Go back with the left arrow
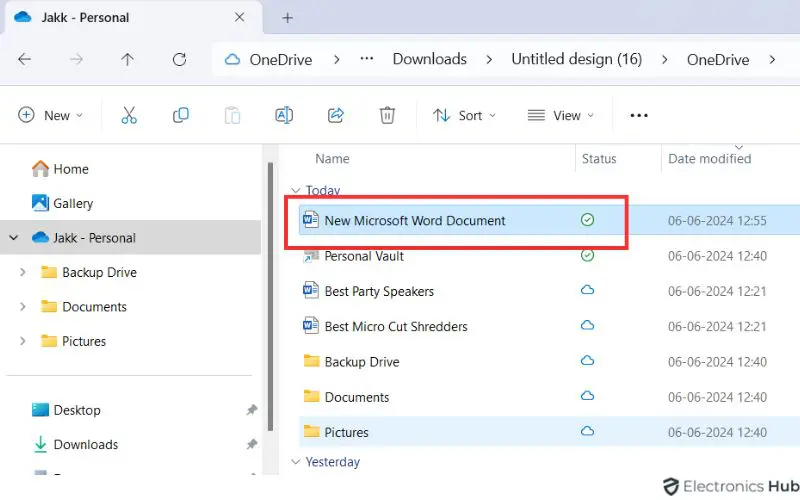The width and height of the screenshot is (800, 500). tap(24, 60)
